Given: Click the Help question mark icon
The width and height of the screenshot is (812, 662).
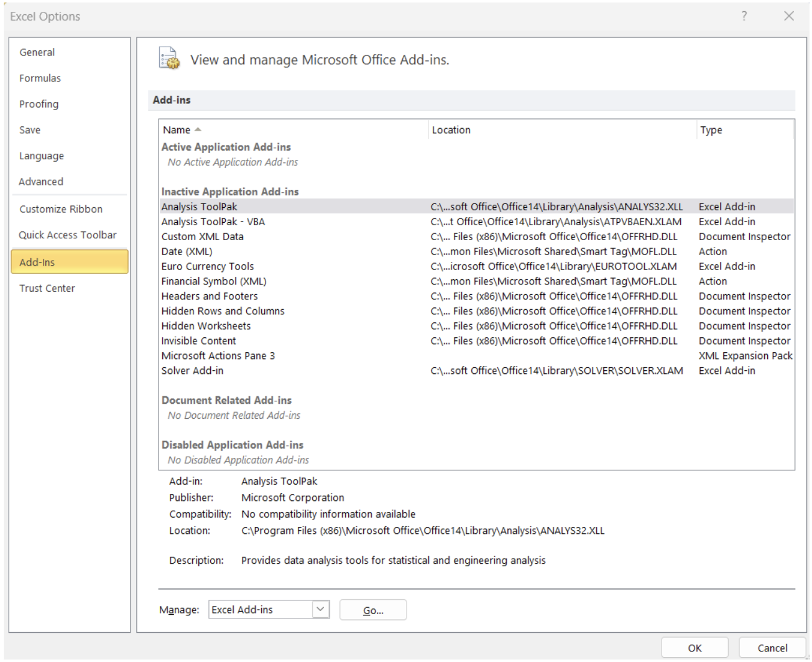Looking at the screenshot, I should pyautogui.click(x=744, y=16).
